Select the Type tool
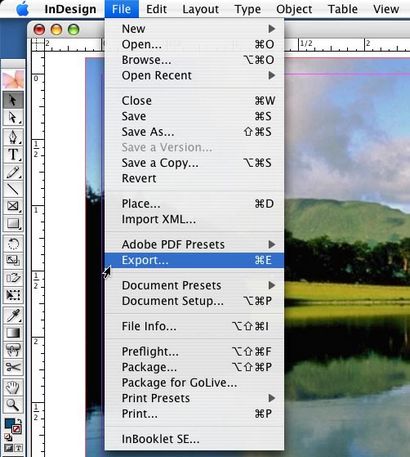Screen dimensions: 410x457 pos(13,154)
